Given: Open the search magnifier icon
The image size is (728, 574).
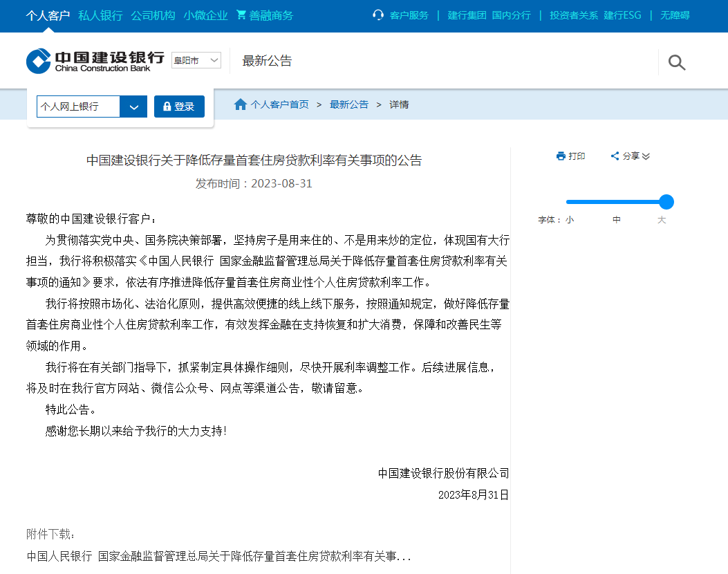Looking at the screenshot, I should [675, 62].
